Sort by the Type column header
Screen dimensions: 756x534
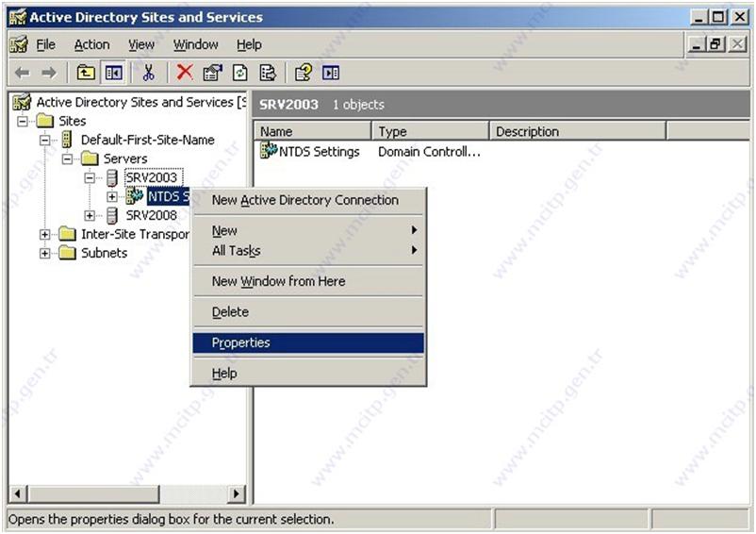(431, 131)
